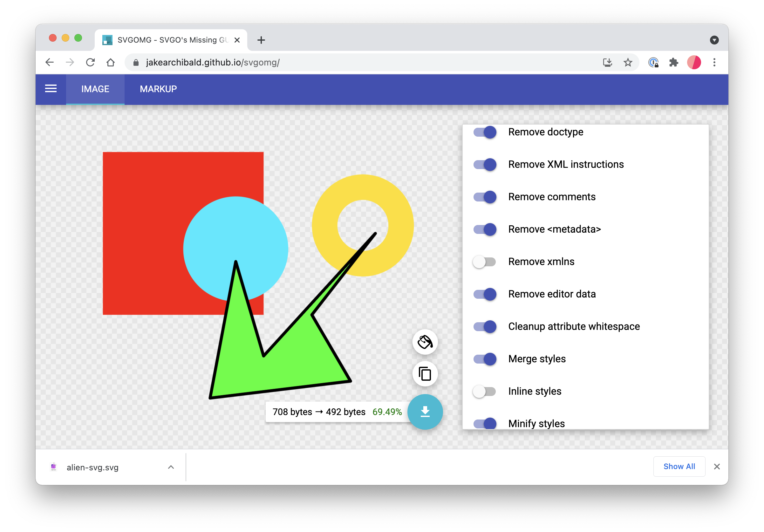The width and height of the screenshot is (764, 532).
Task: Toggle Cleanup attribute whitespace switch
Action: (484, 327)
